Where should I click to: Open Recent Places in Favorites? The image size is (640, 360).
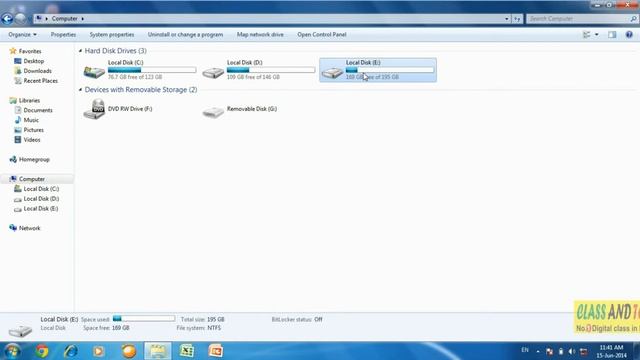click(40, 81)
